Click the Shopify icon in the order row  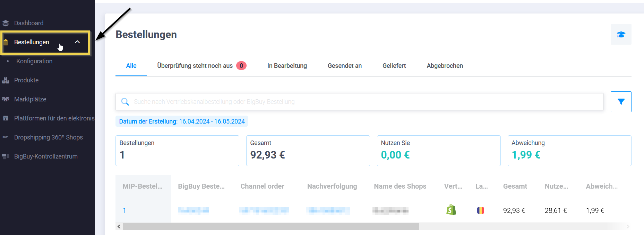[451, 210]
